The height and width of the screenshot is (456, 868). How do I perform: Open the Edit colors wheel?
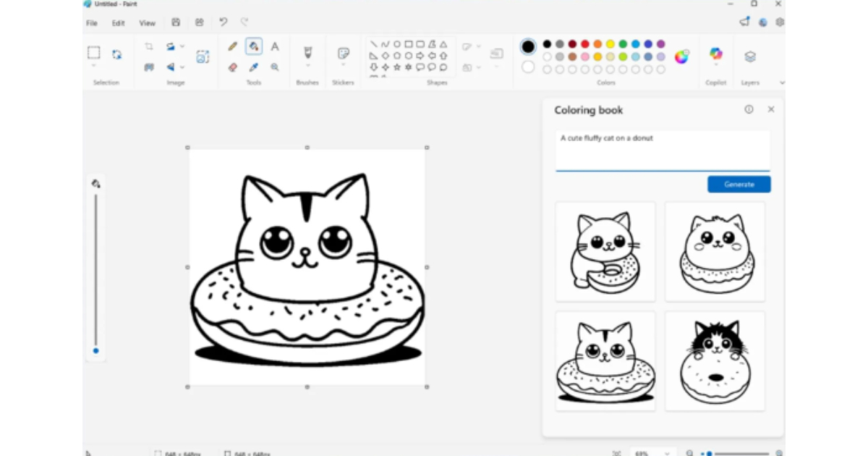pos(681,56)
